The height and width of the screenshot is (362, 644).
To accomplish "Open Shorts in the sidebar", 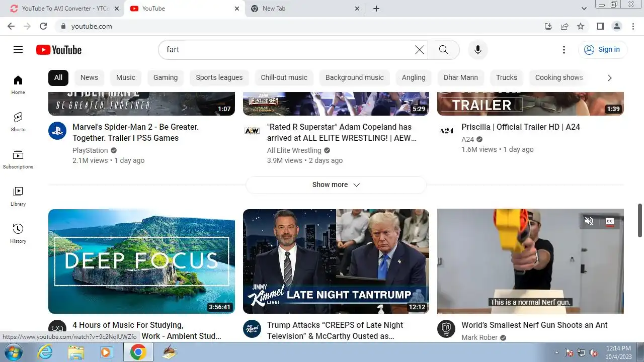I will 18,122.
